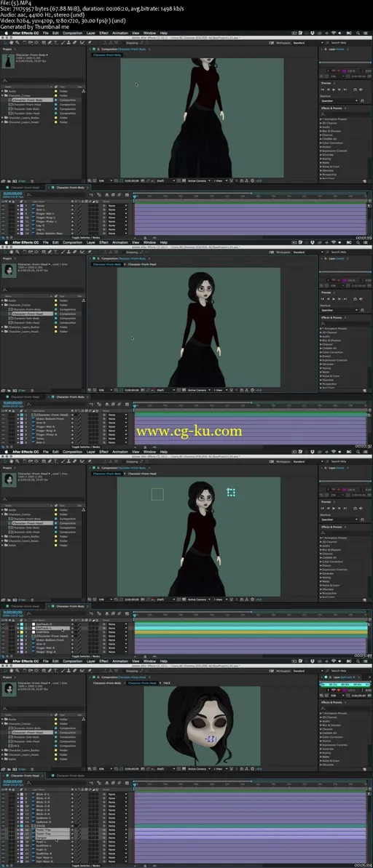Click Play in Preview panel of frame 00:01:16
The image size is (373, 868).
point(333,89)
